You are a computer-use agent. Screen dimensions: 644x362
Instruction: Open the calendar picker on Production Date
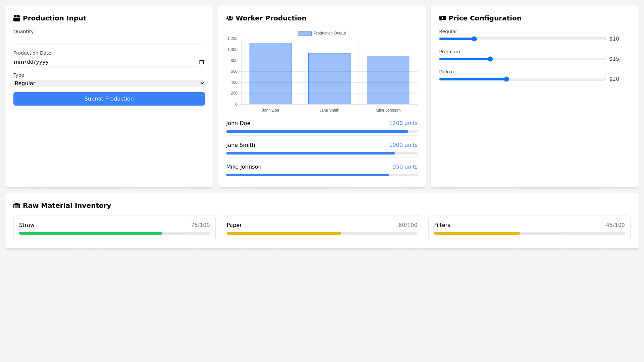[201, 62]
